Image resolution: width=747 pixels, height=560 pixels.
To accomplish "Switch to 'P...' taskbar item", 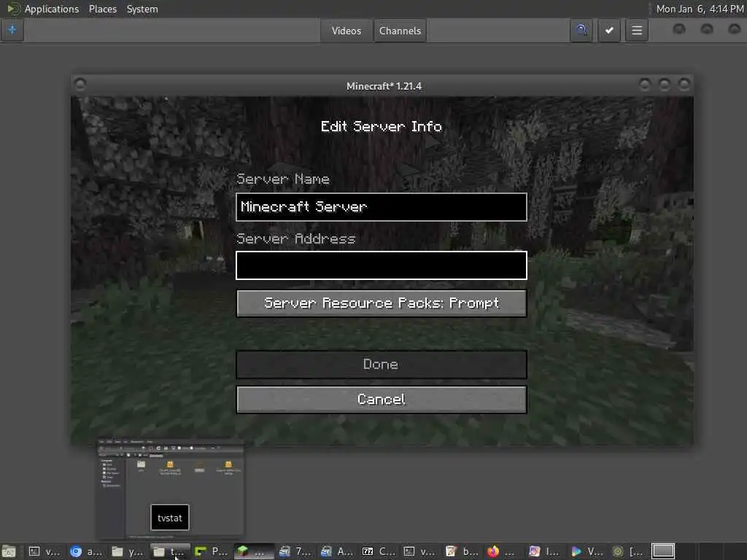I will [x=211, y=551].
